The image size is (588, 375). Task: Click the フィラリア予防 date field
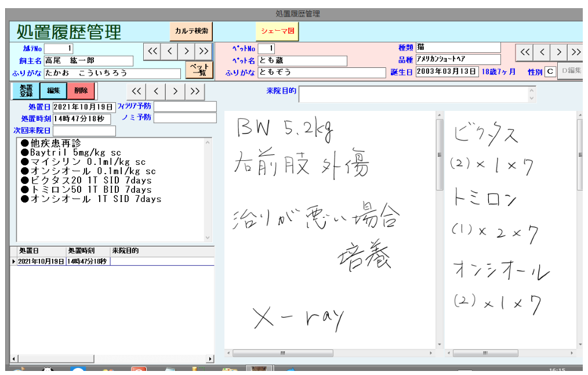pos(185,106)
